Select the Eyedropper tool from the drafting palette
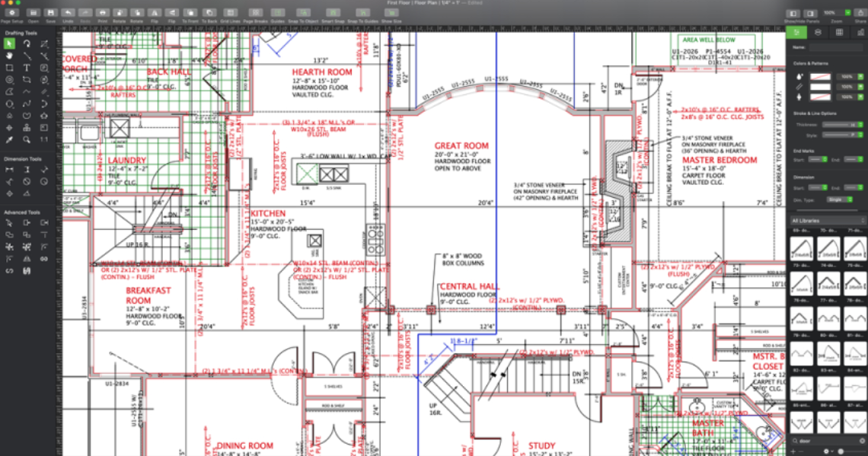The image size is (868, 456). (x=9, y=139)
